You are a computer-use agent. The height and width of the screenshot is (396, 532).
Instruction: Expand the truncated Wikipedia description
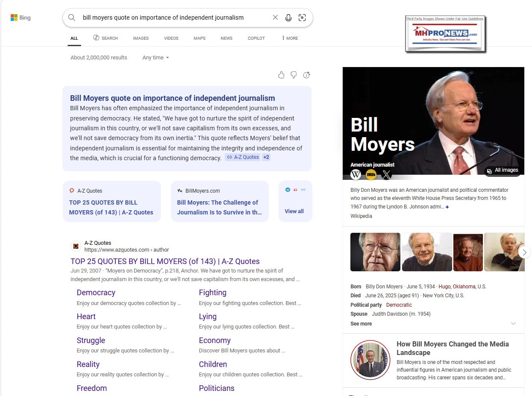point(447,207)
